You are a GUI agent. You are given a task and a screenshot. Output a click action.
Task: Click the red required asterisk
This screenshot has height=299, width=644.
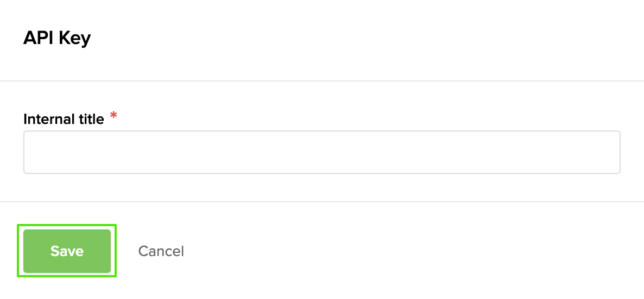[x=113, y=115]
